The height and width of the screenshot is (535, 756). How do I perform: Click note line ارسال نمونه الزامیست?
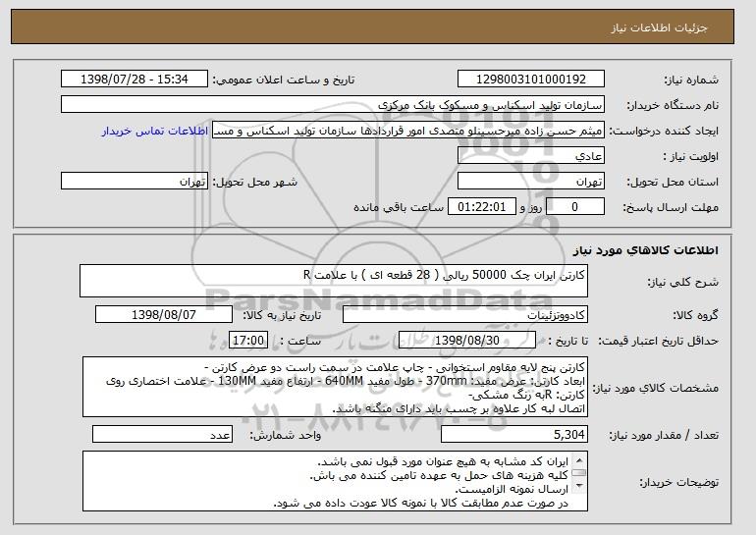[x=512, y=490]
